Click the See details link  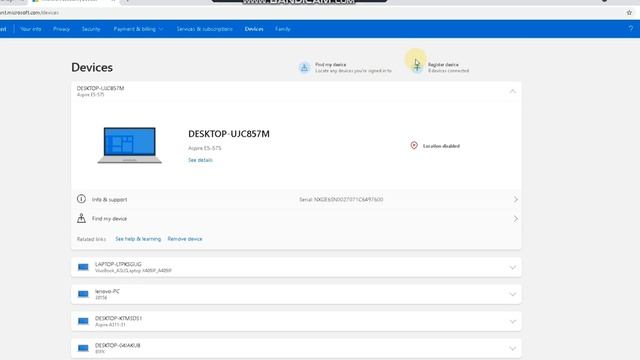tap(200, 160)
